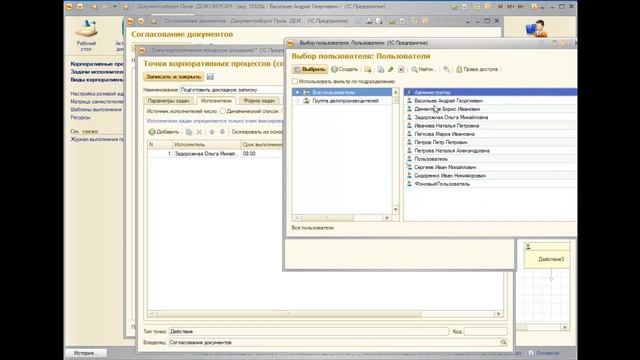Screen dimensions: 640x360
Task: Select user Сергеев Иван Михайлович
Action: (490, 167)
